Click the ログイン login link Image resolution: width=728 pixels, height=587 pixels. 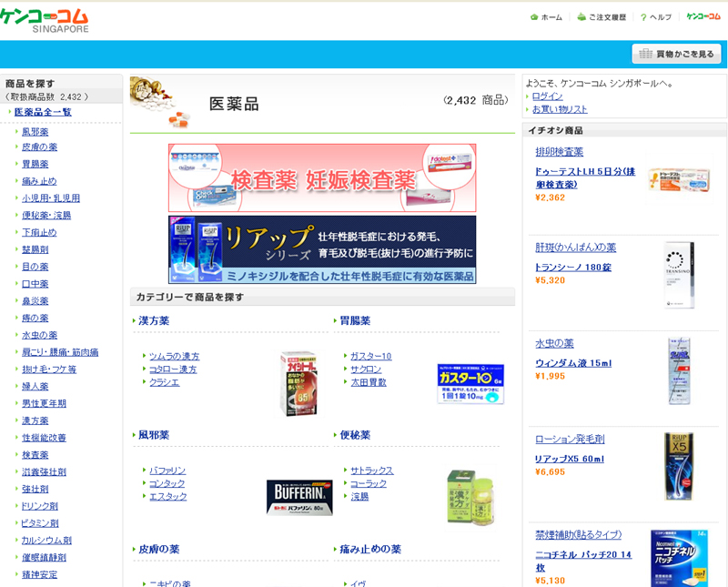pos(547,96)
